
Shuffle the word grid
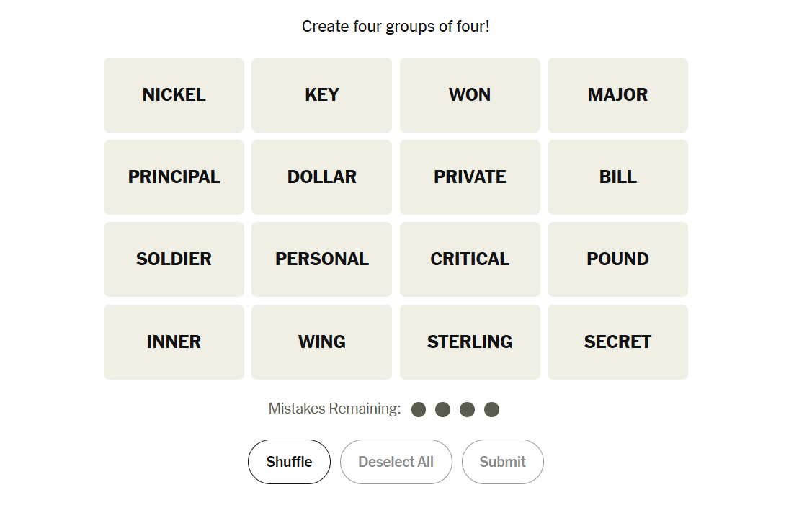pos(289,462)
